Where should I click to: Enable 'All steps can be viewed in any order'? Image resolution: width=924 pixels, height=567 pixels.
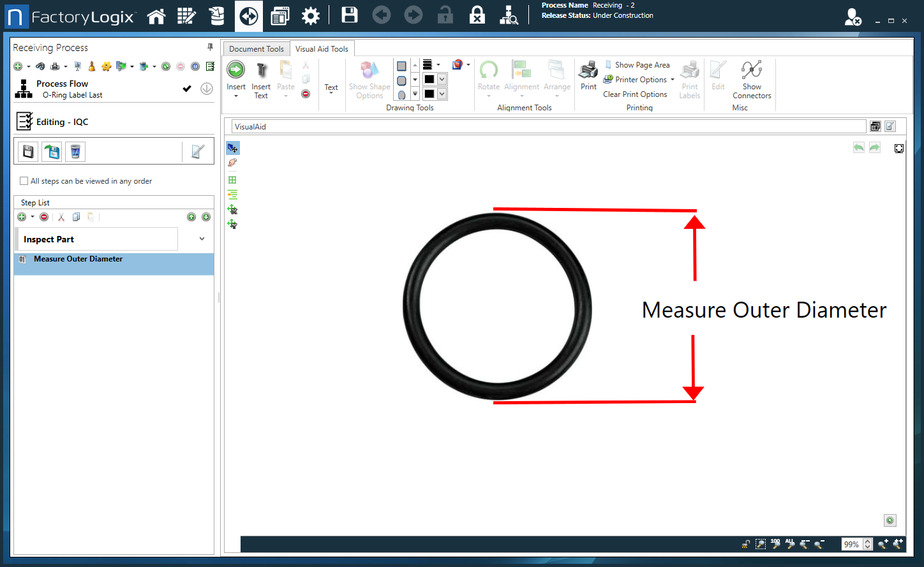[x=24, y=180]
